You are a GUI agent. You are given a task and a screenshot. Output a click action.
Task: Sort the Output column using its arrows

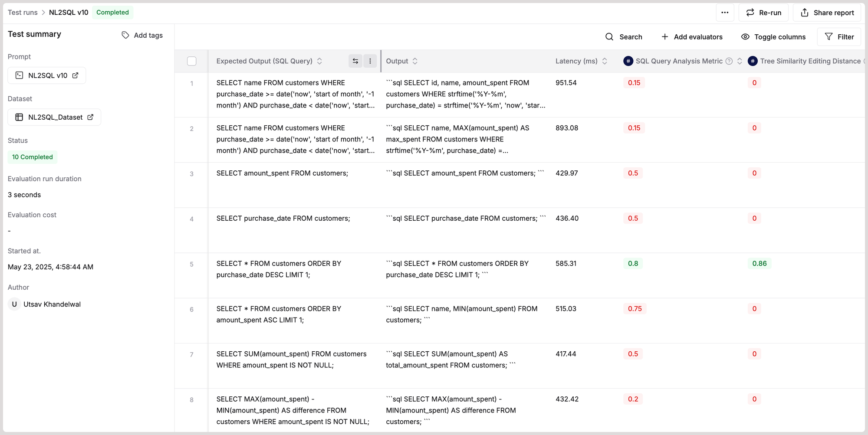pos(415,61)
